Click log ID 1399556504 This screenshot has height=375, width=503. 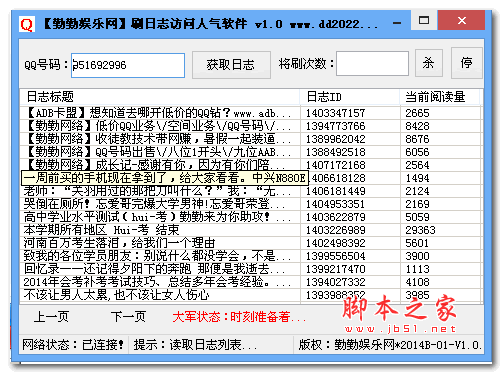(x=336, y=256)
